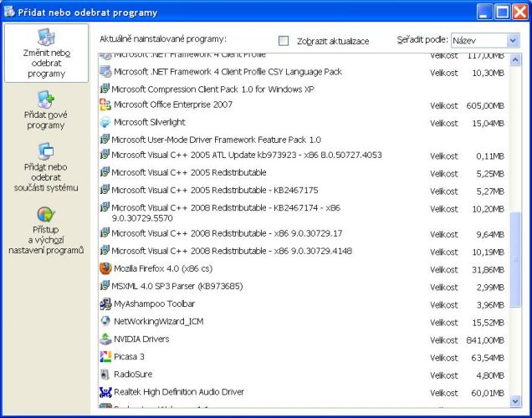The width and height of the screenshot is (532, 418).
Task: Click the window title bar program icon
Action: (x=9, y=11)
